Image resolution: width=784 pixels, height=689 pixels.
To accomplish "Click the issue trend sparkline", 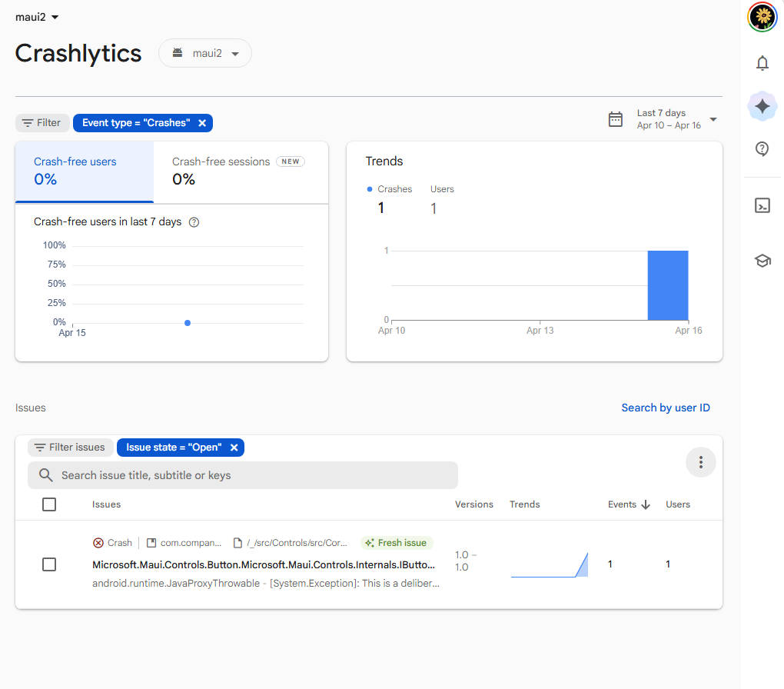I will tap(550, 565).
